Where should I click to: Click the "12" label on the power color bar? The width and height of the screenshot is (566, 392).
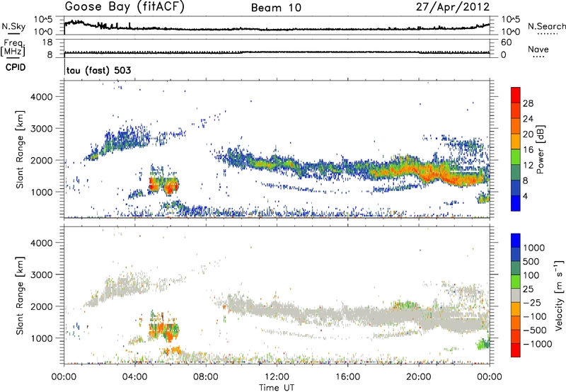tap(528, 166)
